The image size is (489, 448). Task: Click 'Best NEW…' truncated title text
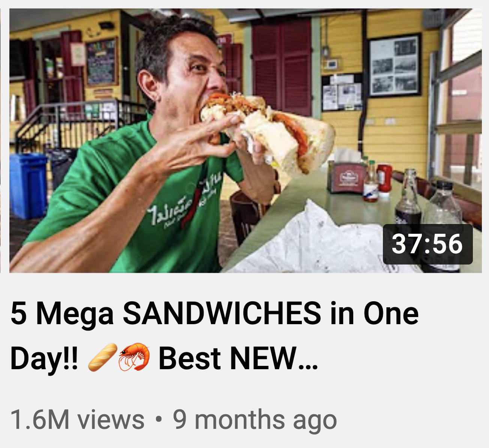click(x=238, y=358)
